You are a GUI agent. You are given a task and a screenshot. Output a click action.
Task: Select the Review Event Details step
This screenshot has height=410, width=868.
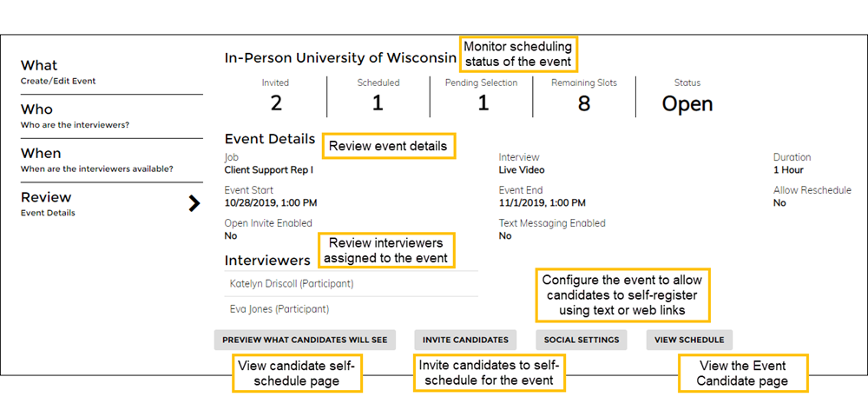[x=48, y=203]
